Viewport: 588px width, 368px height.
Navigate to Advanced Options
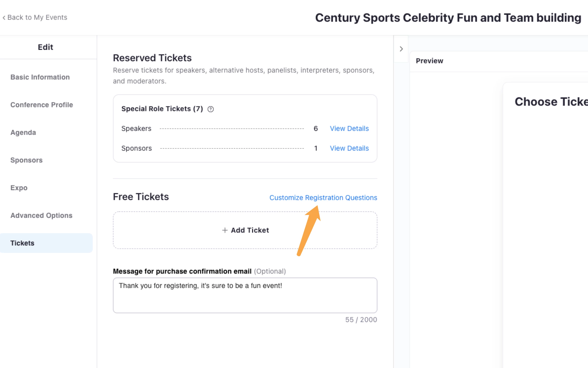[41, 215]
